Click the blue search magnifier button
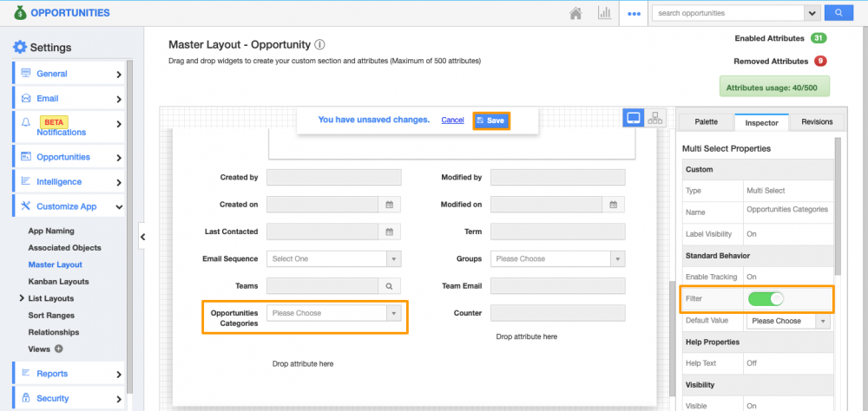The width and height of the screenshot is (868, 411). (x=838, y=13)
